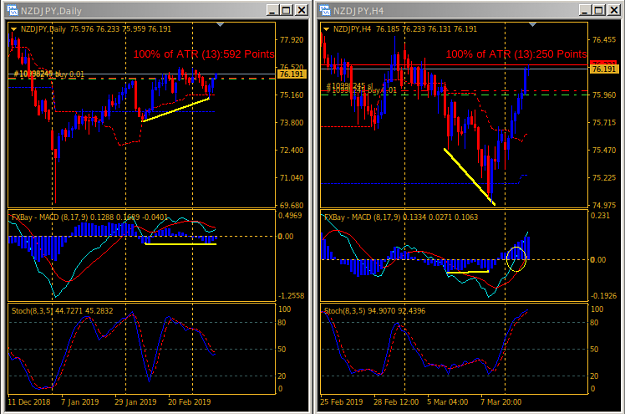Maximize the NZDJPY,Daily chart window

287,10
